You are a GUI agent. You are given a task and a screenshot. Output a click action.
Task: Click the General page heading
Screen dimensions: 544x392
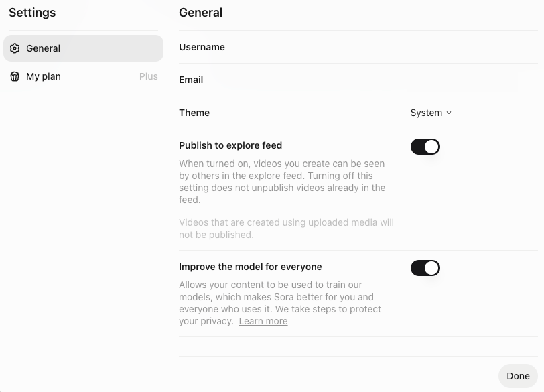(x=200, y=13)
